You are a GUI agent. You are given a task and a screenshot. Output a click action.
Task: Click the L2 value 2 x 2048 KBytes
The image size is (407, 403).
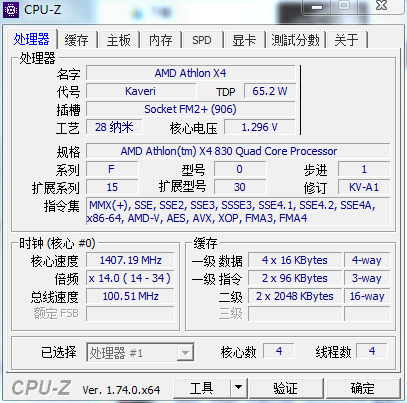point(295,296)
